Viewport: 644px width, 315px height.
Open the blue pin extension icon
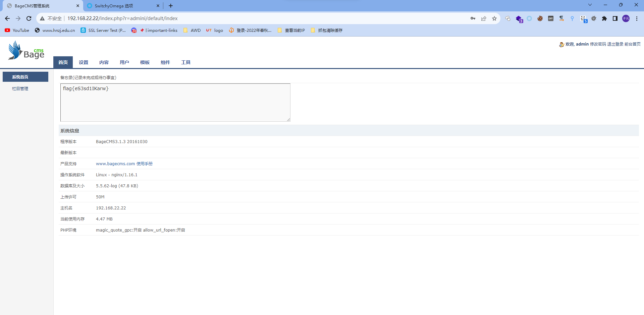572,18
